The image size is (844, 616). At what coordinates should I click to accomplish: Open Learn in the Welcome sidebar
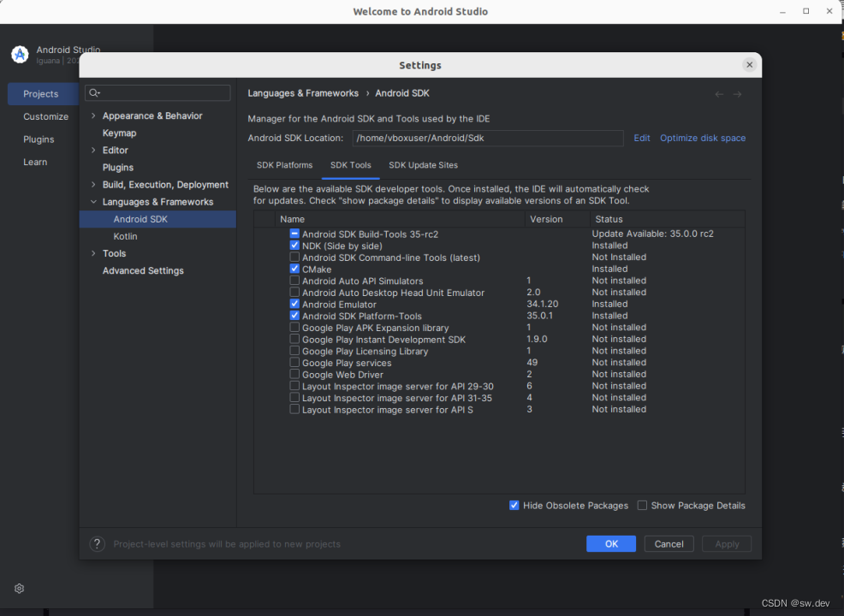35,162
